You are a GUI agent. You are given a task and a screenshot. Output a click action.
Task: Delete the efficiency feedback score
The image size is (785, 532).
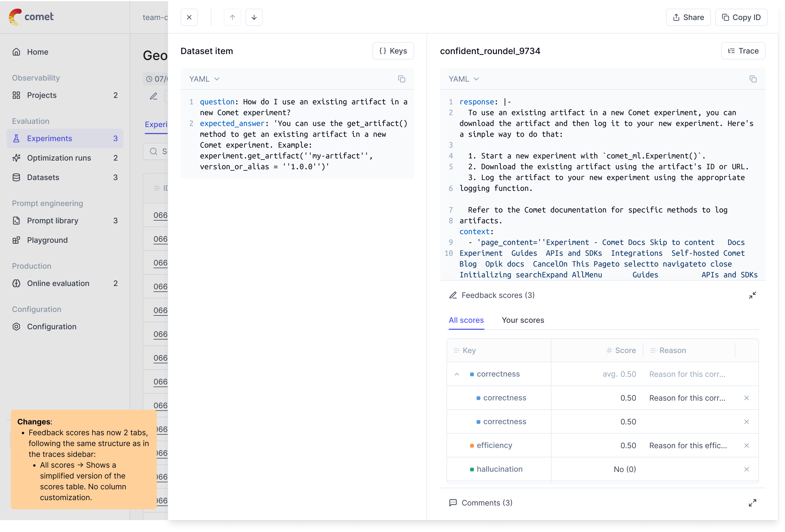747,445
